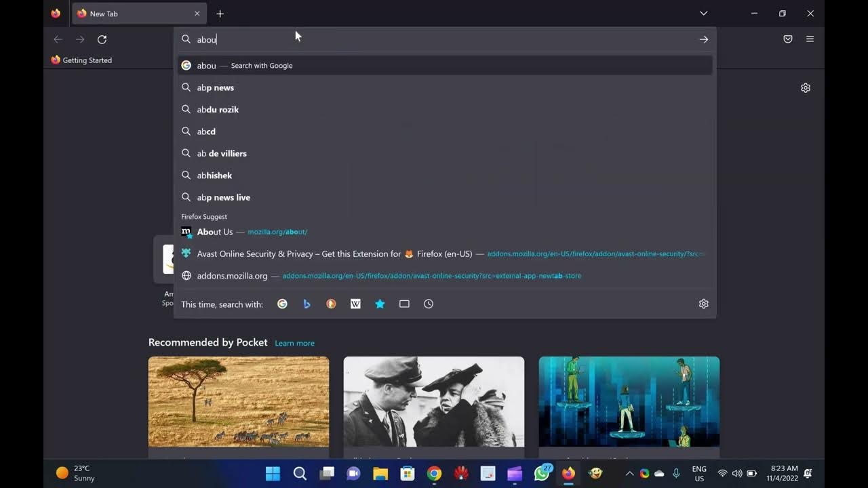868x488 pixels.
Task: Close the New Tab tab
Action: [x=197, y=14]
